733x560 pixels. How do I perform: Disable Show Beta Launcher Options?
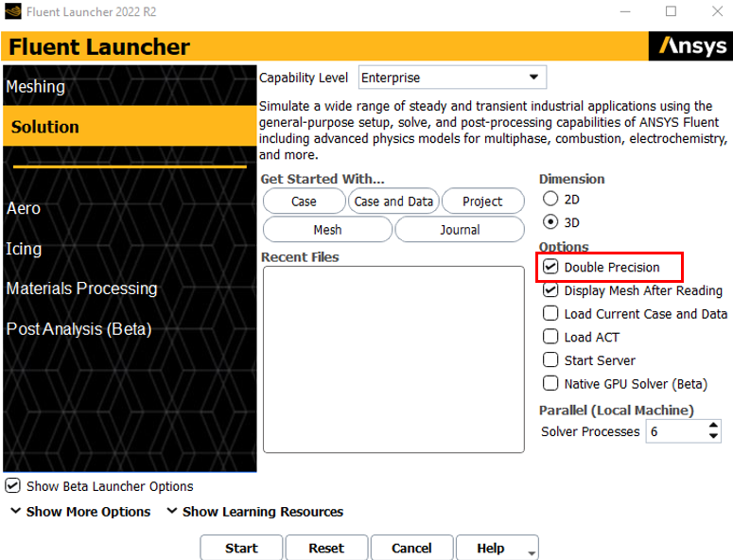[12, 486]
